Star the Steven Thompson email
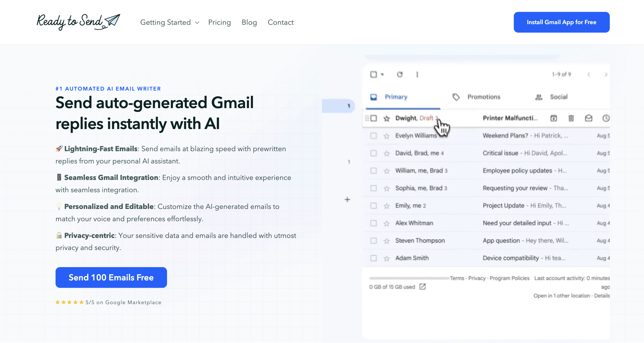This screenshot has height=343, width=644. (x=387, y=241)
